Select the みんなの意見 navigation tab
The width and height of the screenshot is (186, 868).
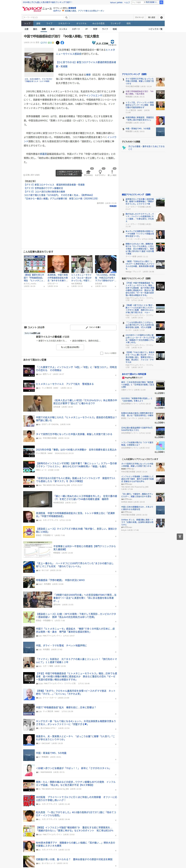click(99, 24)
